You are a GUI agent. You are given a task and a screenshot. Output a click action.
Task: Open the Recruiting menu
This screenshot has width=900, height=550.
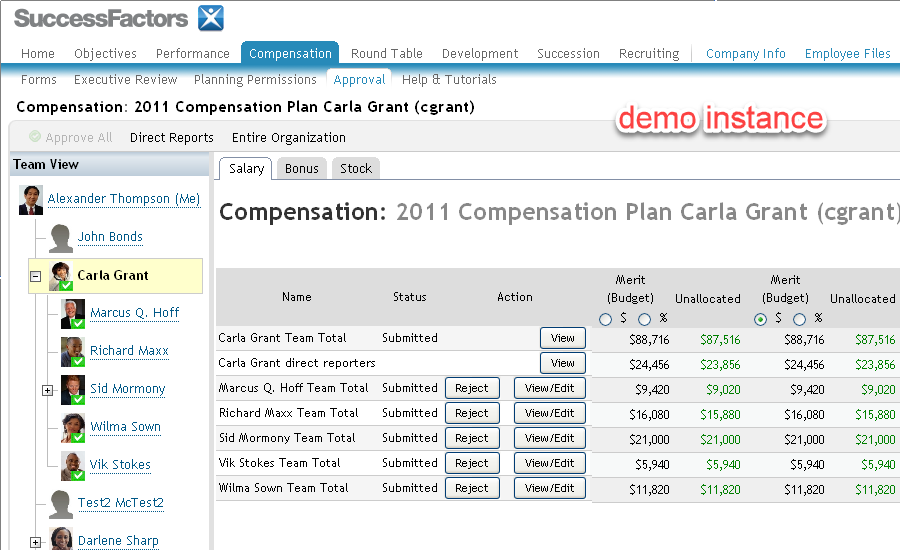[x=649, y=53]
